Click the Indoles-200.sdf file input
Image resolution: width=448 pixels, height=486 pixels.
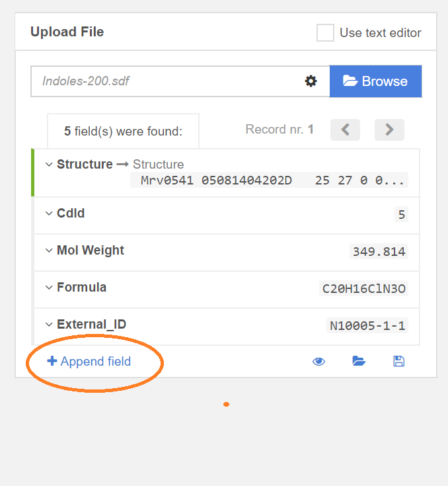(x=165, y=81)
